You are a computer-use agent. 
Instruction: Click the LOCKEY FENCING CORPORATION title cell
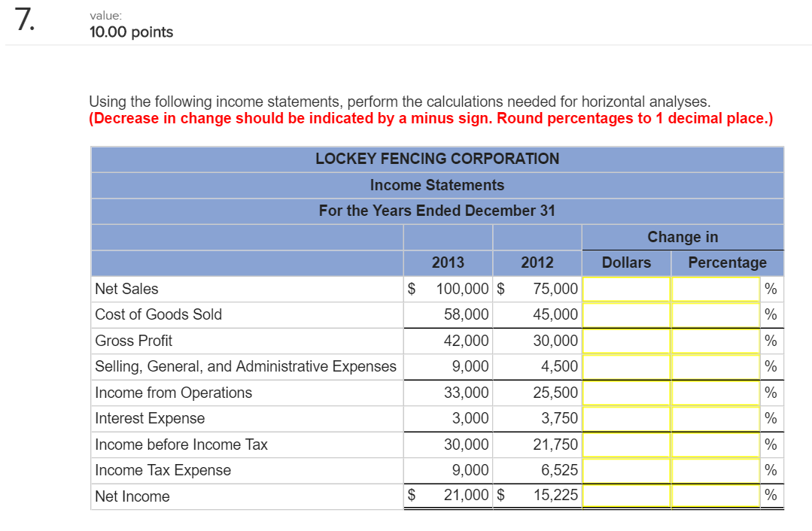[437, 159]
